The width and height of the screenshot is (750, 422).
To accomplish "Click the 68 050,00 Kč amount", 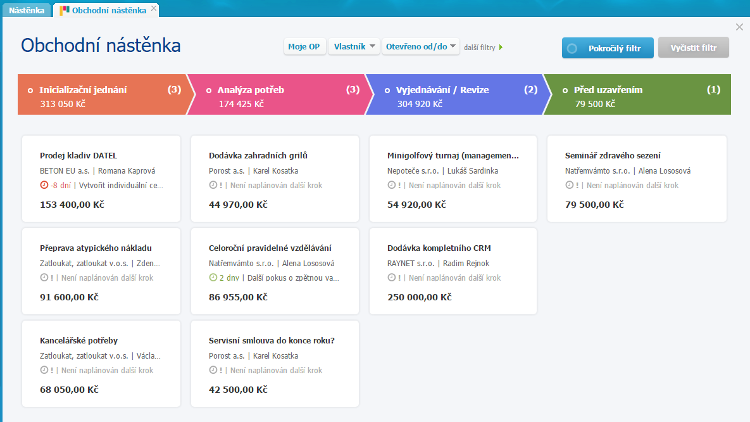I will tap(69, 390).
